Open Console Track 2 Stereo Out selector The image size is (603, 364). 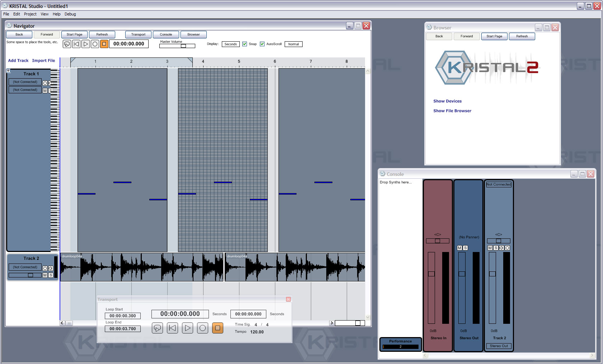[x=499, y=346]
